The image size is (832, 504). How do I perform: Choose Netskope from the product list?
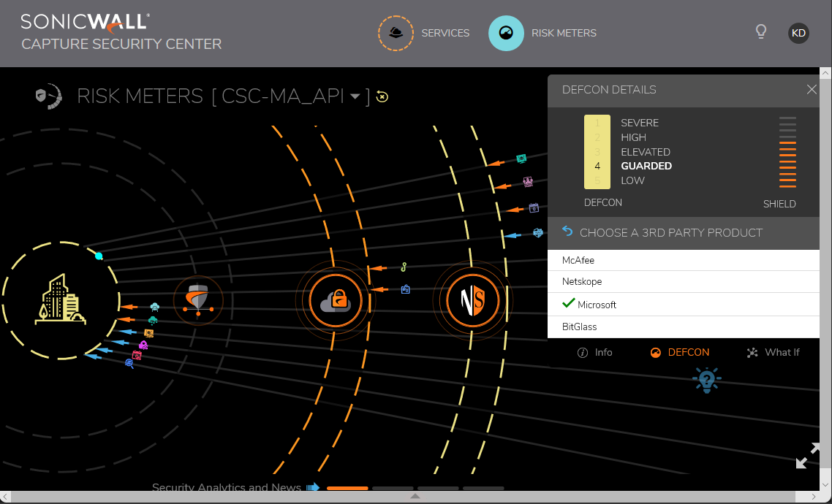point(684,282)
